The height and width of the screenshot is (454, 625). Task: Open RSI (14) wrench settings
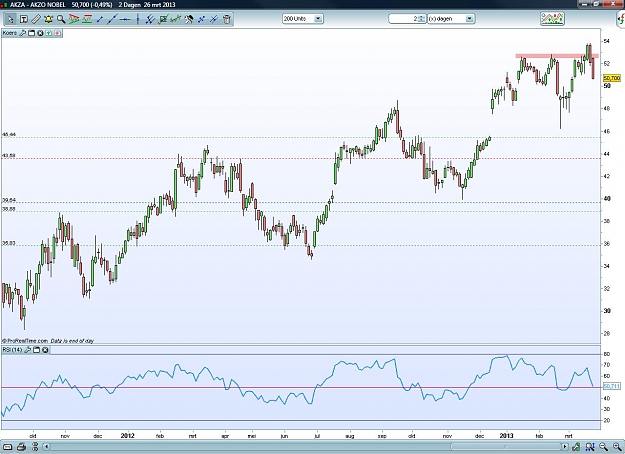coord(28,350)
